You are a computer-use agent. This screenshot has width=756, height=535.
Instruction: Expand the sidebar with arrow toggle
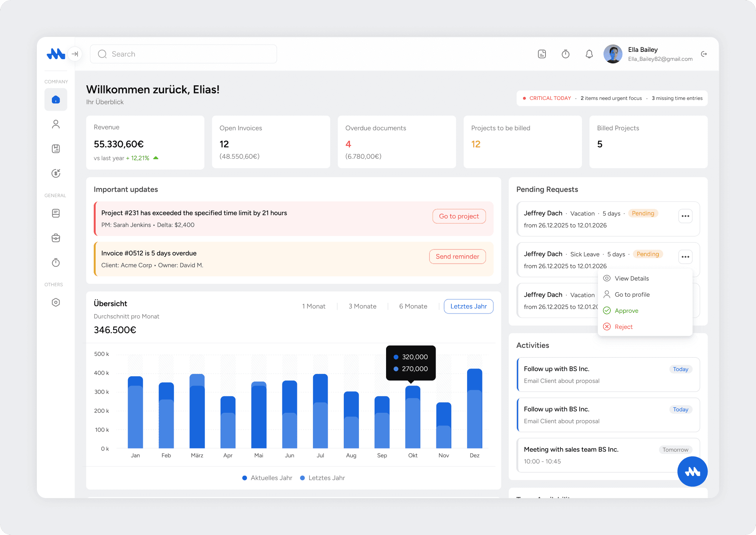tap(75, 54)
